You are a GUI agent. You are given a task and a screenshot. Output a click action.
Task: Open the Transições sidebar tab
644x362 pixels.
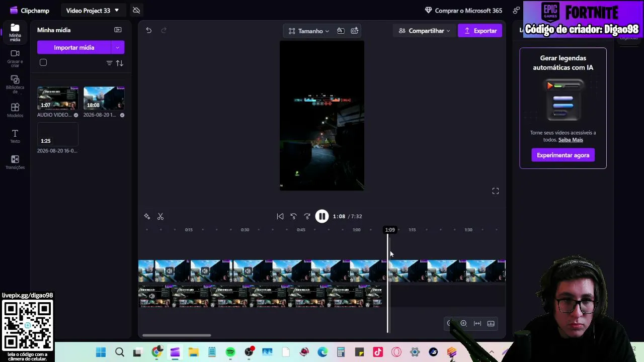tap(15, 162)
